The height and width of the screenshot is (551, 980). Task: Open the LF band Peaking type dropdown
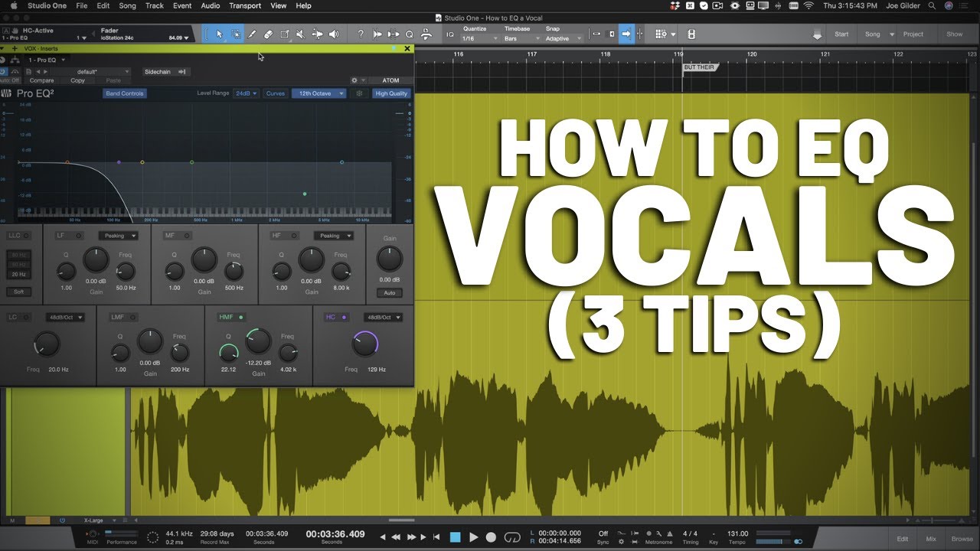point(118,236)
